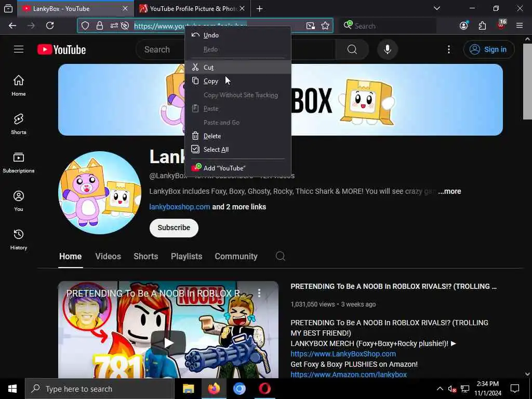Viewport: 532px width, 399px height.
Task: Click the red extension icon with badge 16
Action: [501, 25]
